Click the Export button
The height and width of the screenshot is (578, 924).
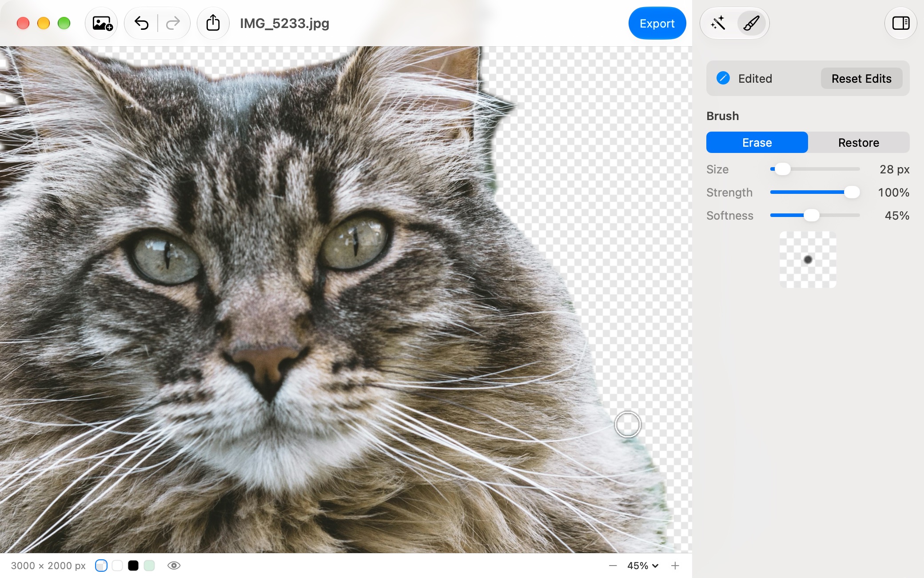(x=657, y=23)
